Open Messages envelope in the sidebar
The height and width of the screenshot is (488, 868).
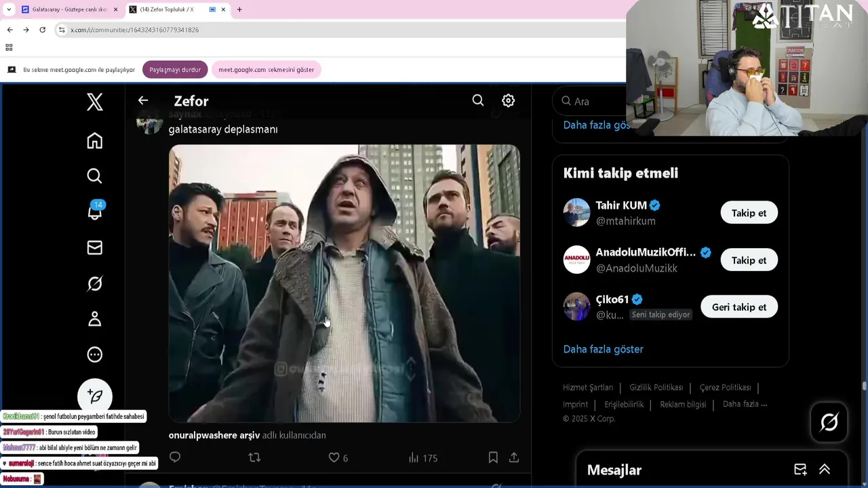(95, 247)
